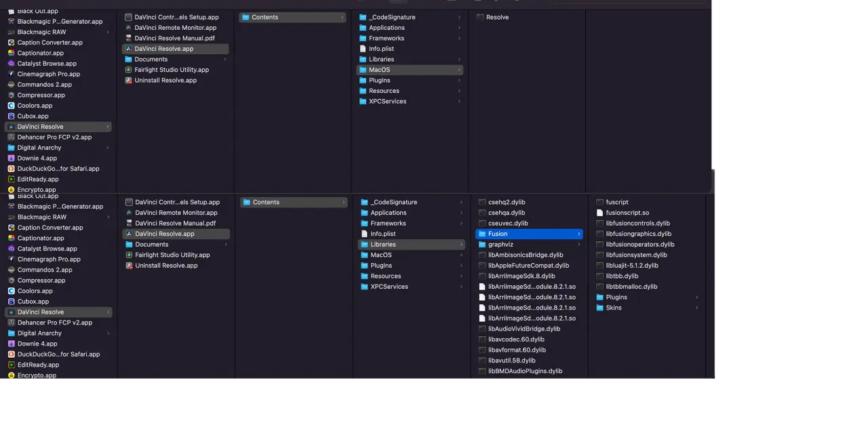Select DaVinci Remote Monitor.app icon, upper window
The image size is (868, 431).
[128, 28]
